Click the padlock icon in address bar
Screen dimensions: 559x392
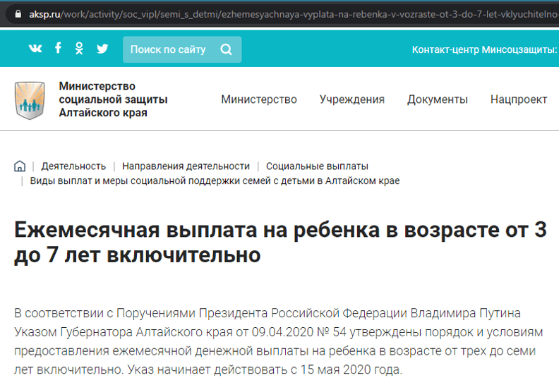click(x=18, y=14)
